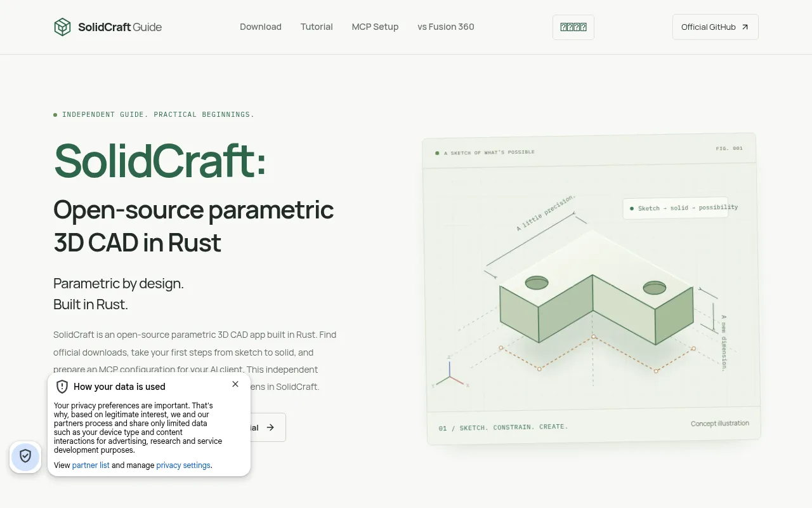Click the 'How your data is used' heading
812x508 pixels.
[119, 387]
